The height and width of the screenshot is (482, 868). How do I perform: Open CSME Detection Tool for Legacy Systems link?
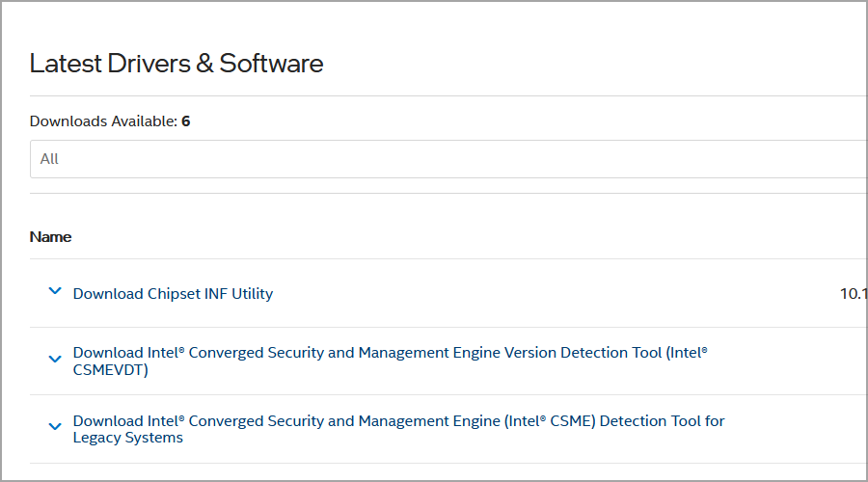(398, 421)
